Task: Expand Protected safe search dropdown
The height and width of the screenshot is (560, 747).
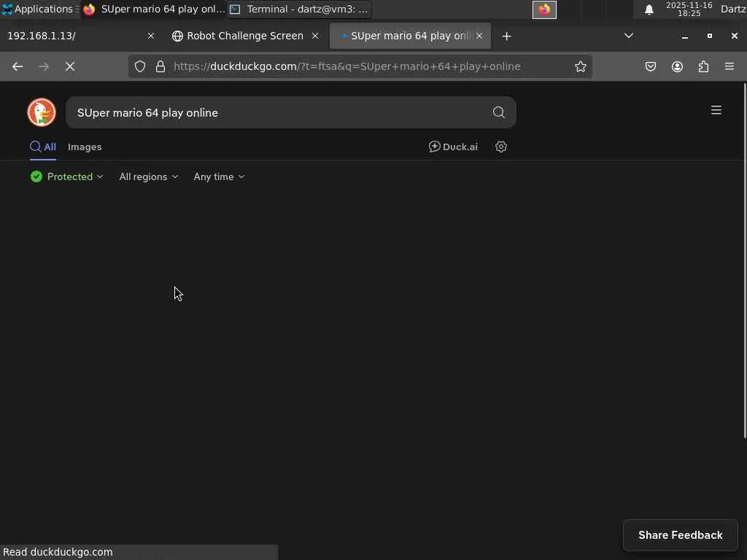Action: tap(66, 176)
